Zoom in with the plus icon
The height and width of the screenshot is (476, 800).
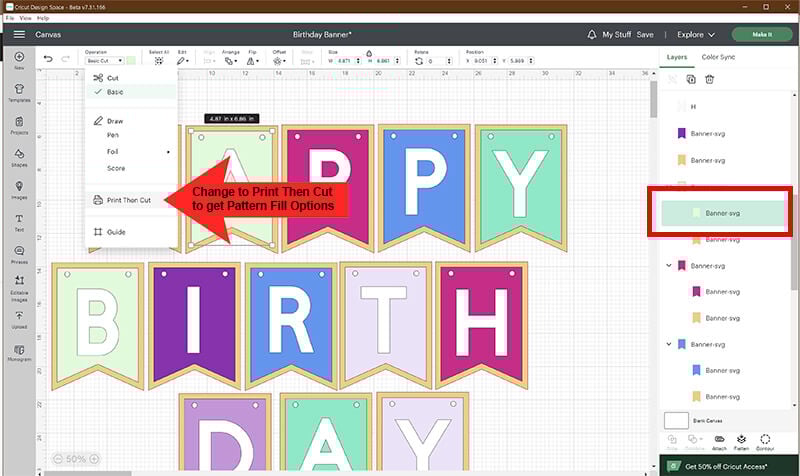[x=94, y=459]
